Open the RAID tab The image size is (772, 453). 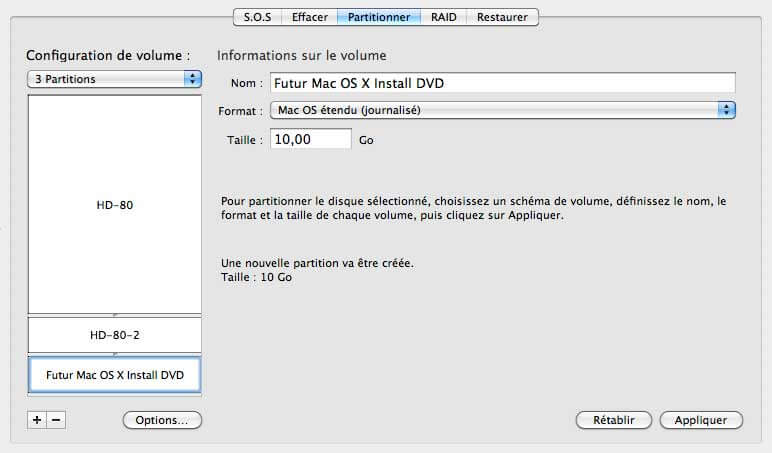coord(444,17)
